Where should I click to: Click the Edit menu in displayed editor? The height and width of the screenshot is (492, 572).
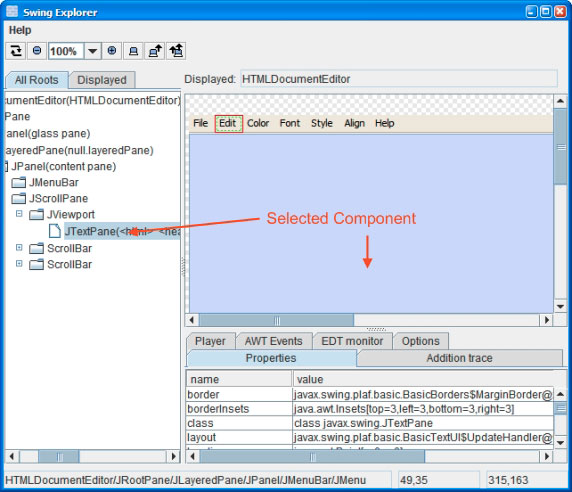pos(228,123)
